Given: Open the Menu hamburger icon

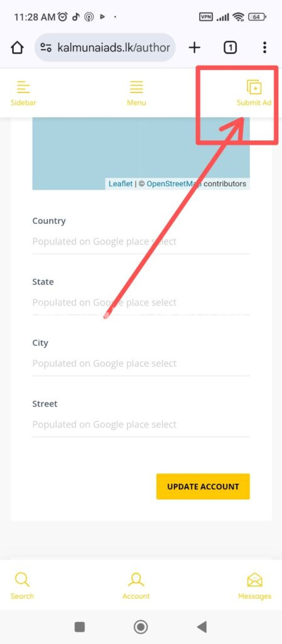Looking at the screenshot, I should [x=136, y=87].
